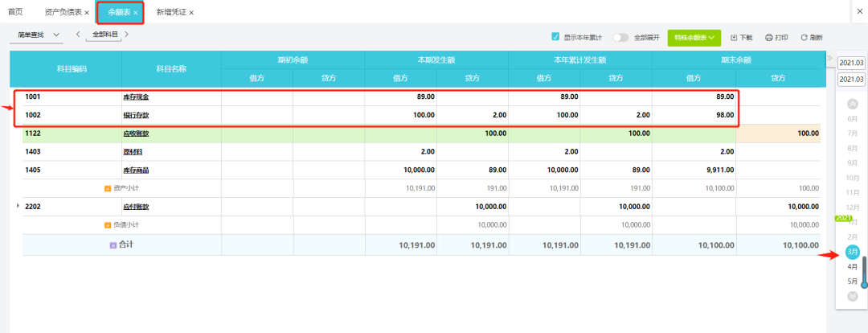
Task: Toggle the 全部展开 switch
Action: point(620,37)
